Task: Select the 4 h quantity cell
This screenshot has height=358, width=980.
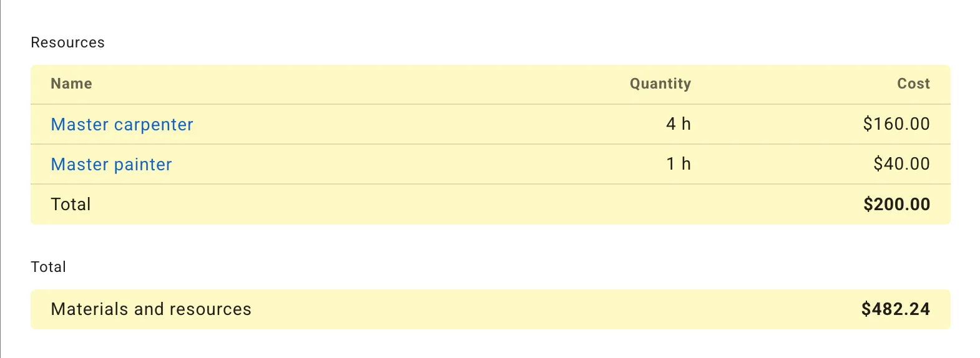Action: [x=678, y=124]
